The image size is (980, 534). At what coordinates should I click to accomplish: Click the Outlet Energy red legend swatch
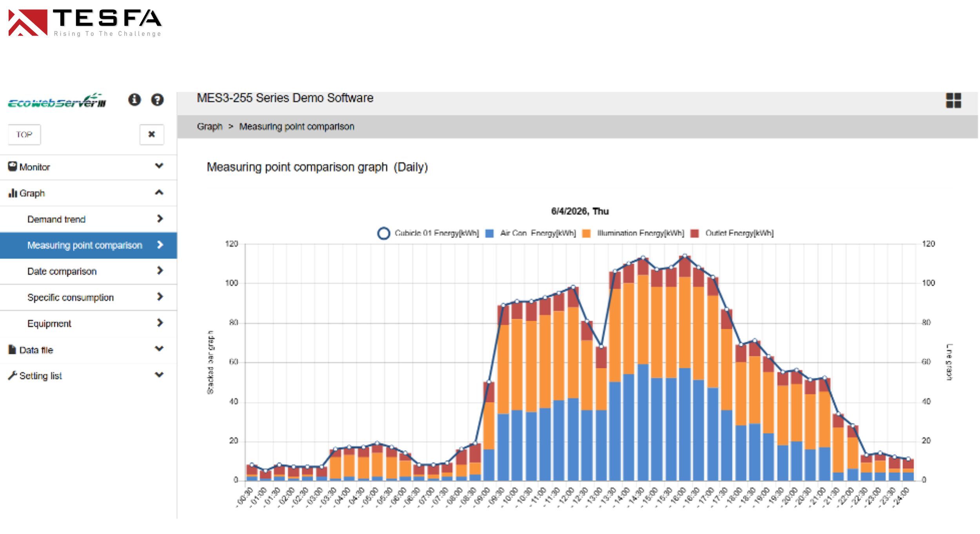695,234
